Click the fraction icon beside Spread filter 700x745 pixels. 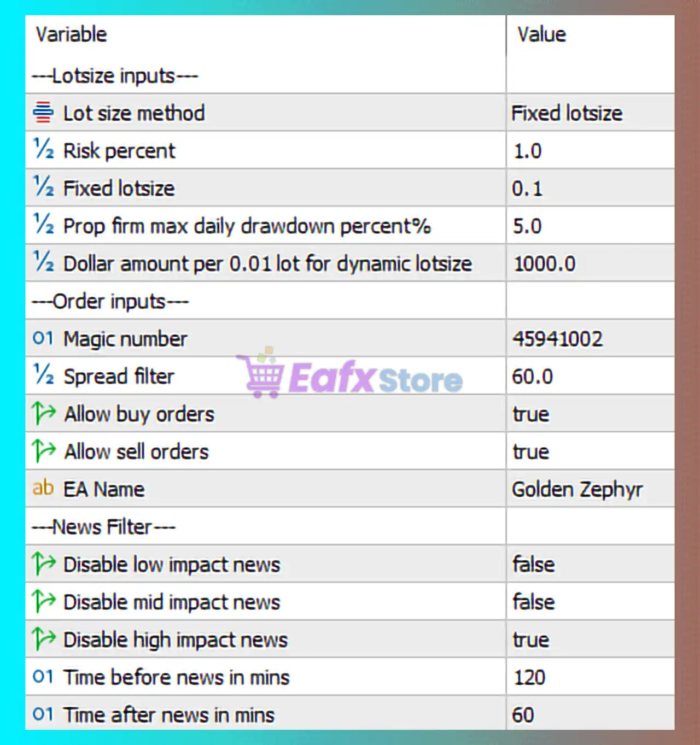click(43, 376)
